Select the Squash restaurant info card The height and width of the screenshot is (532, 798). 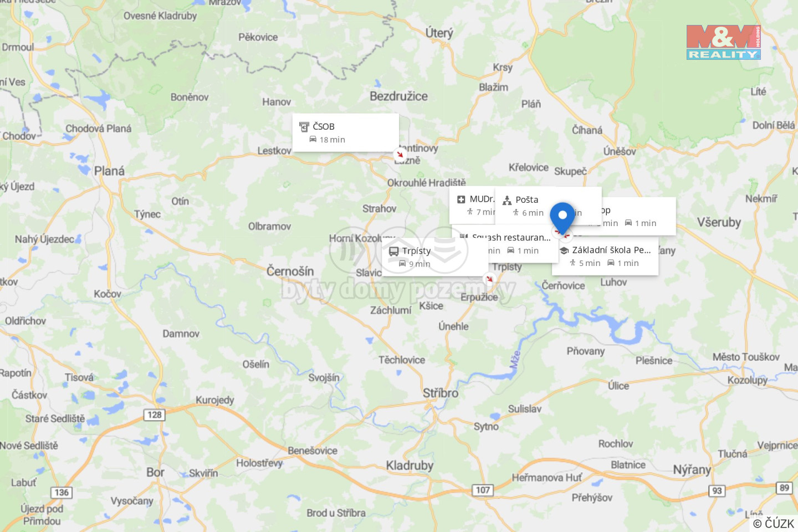click(x=505, y=243)
